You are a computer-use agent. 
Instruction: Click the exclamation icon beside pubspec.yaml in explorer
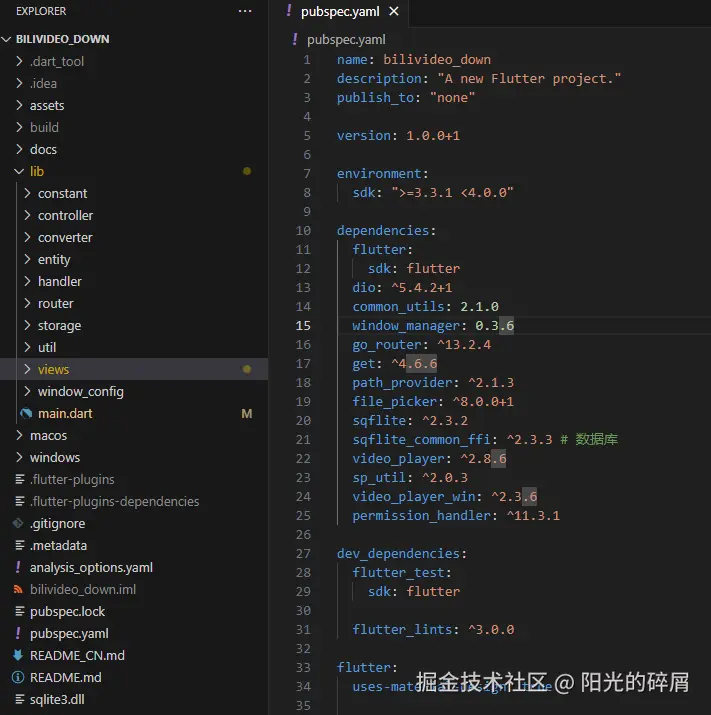18,633
